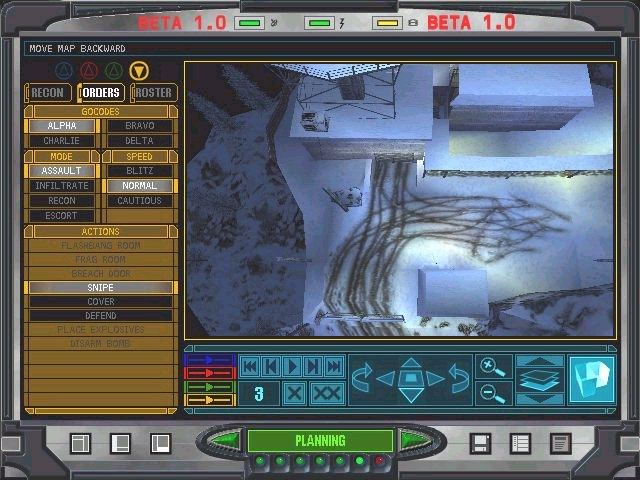Zoom out on the tactical map
The width and height of the screenshot is (640, 480).
point(491,393)
